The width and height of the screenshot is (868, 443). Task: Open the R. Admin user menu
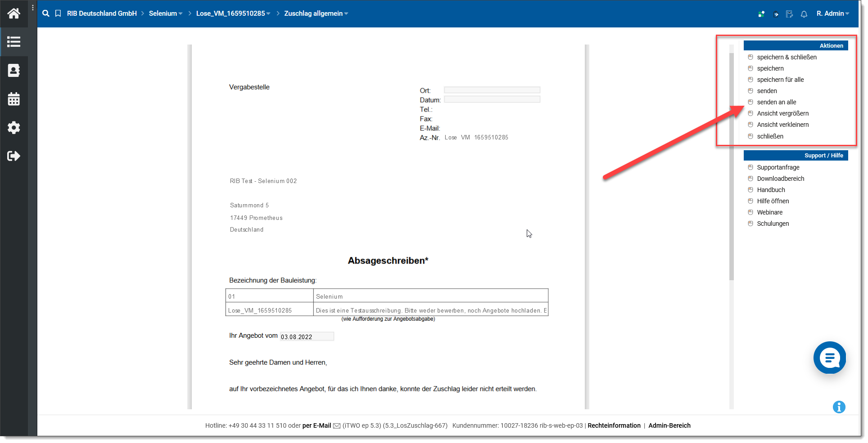pos(832,13)
